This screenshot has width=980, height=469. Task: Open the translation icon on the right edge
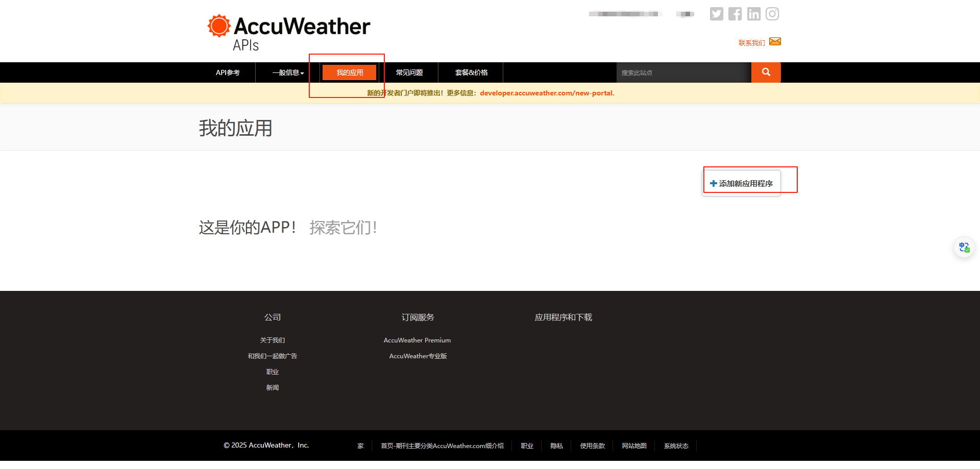[x=964, y=247]
